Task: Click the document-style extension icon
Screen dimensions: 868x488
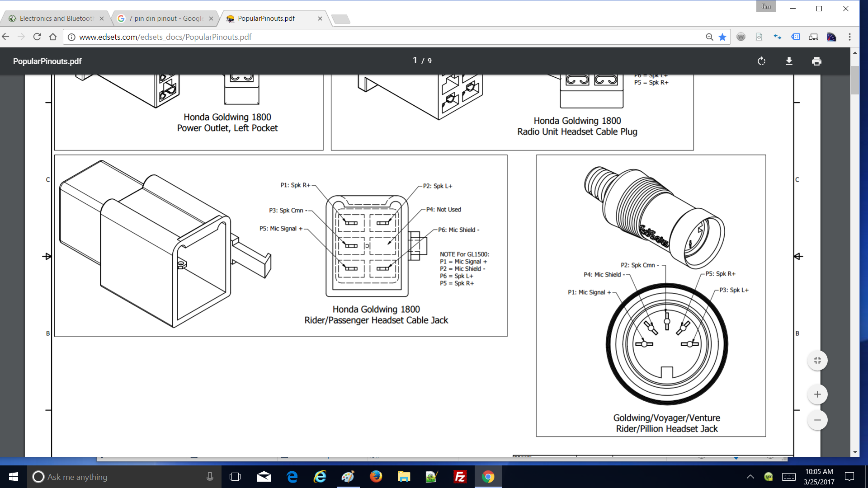Action: [x=759, y=37]
